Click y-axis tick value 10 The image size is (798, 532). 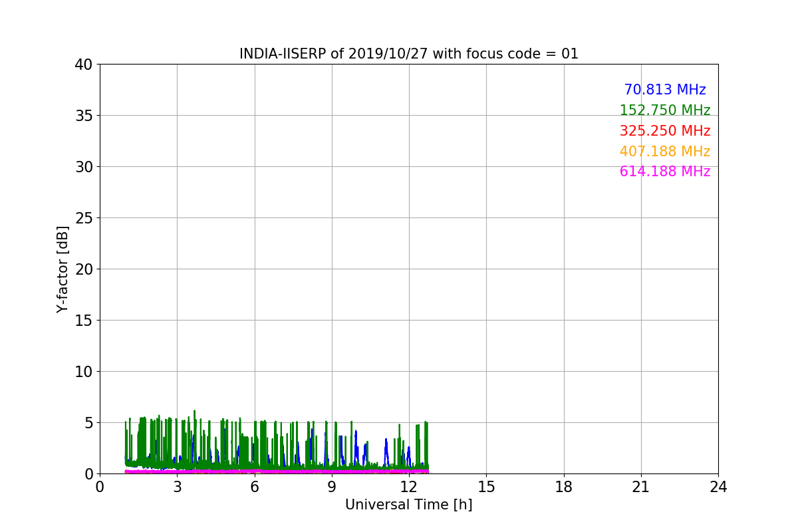point(84,372)
